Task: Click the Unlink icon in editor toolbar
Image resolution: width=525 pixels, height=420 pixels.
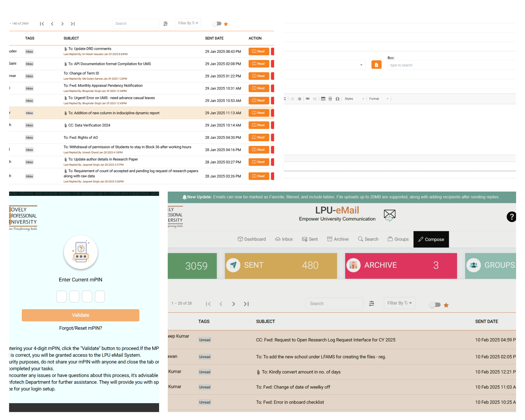Action: click(x=315, y=99)
